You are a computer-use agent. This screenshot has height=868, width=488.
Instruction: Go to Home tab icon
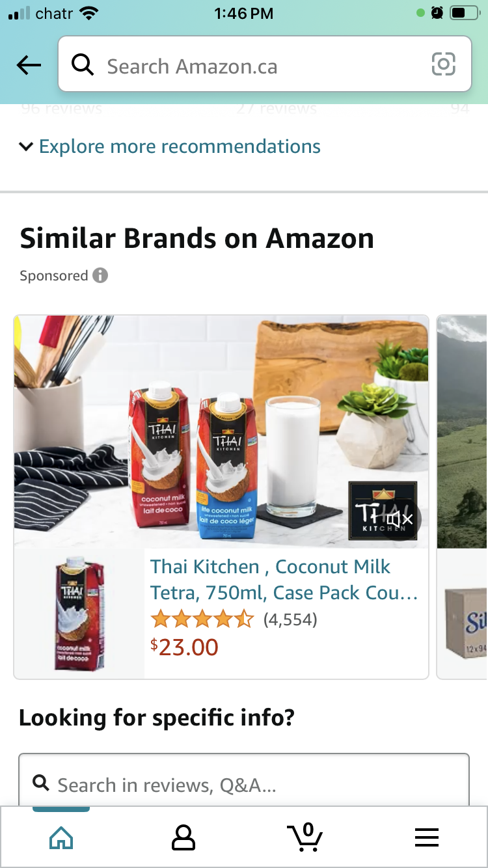coord(61,838)
